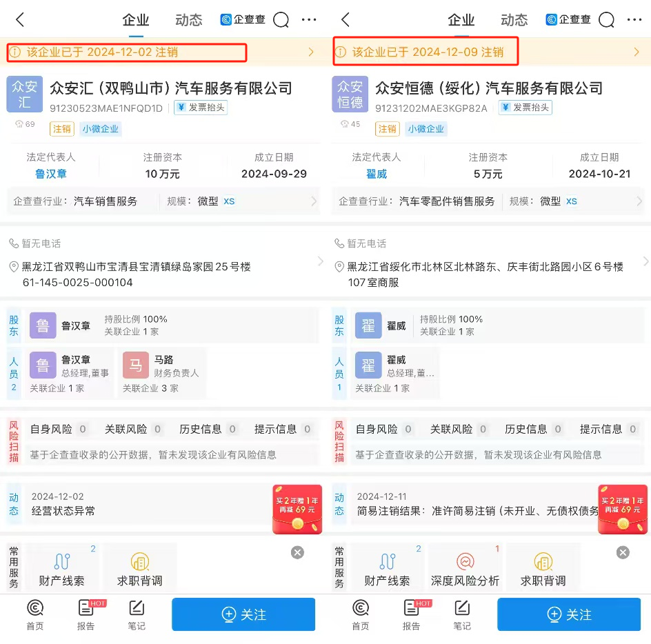Open 求职背调 service on 众安汇 page
This screenshot has height=644, width=651.
click(140, 567)
